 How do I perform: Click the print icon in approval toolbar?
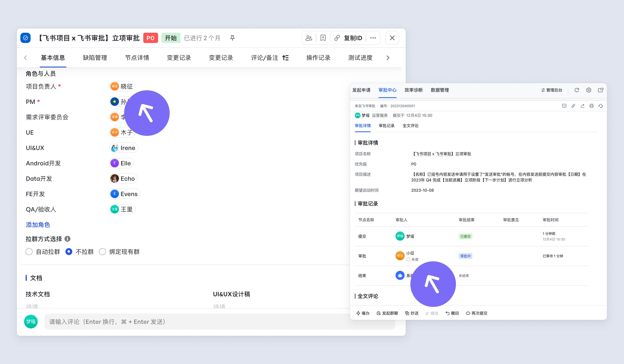click(591, 106)
